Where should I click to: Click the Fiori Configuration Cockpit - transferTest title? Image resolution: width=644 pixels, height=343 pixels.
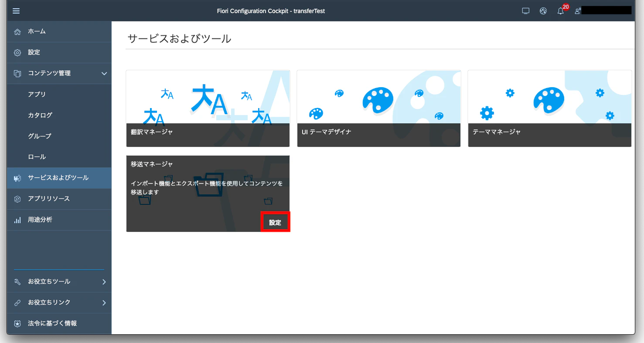[271, 11]
